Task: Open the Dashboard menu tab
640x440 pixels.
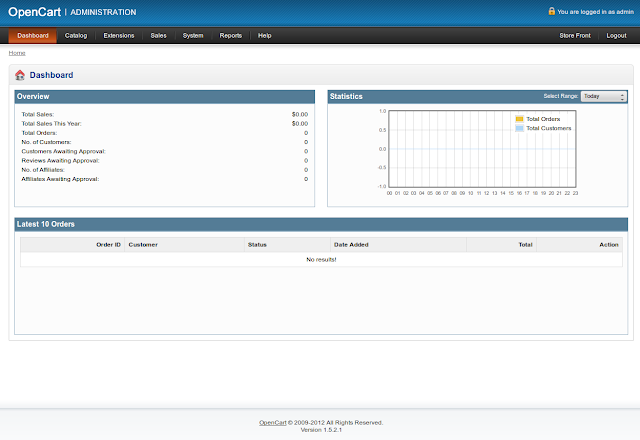Action: 33,36
